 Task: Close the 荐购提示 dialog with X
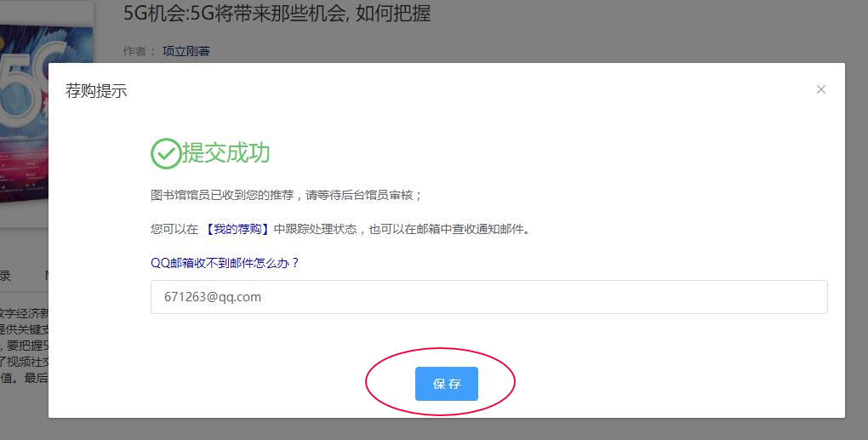coord(820,89)
